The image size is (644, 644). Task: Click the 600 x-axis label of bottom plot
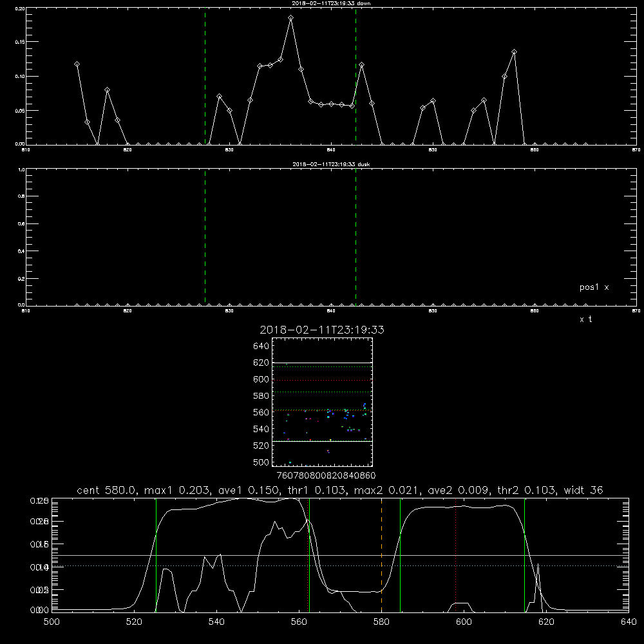(464, 622)
